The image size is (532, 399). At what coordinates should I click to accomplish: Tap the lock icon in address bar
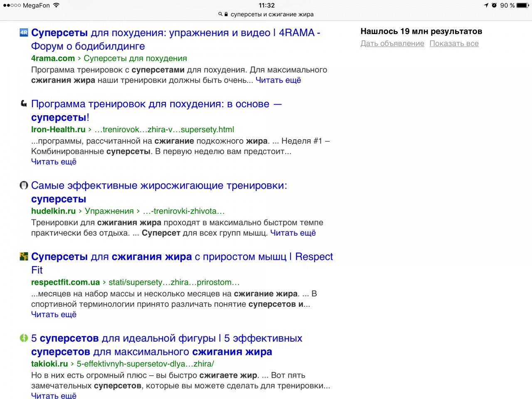coord(226,14)
